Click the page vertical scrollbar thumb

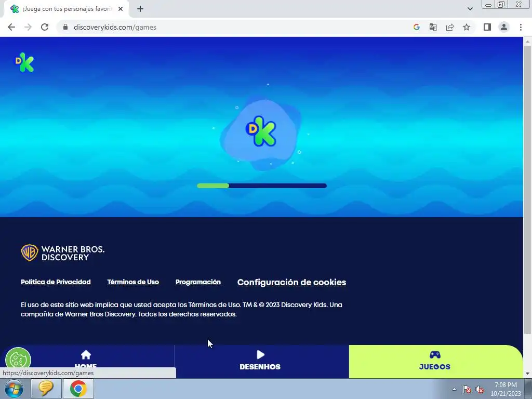tap(527, 190)
